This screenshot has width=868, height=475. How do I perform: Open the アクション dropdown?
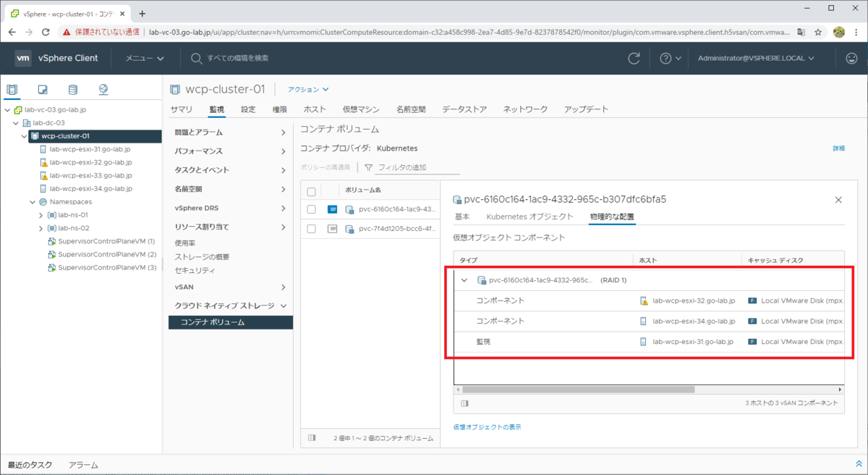308,90
